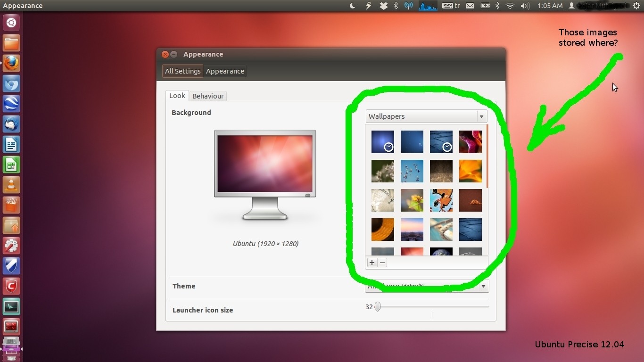Viewport: 644px width, 362px height.
Task: Switch to the Behaviour tab
Action: pos(208,96)
